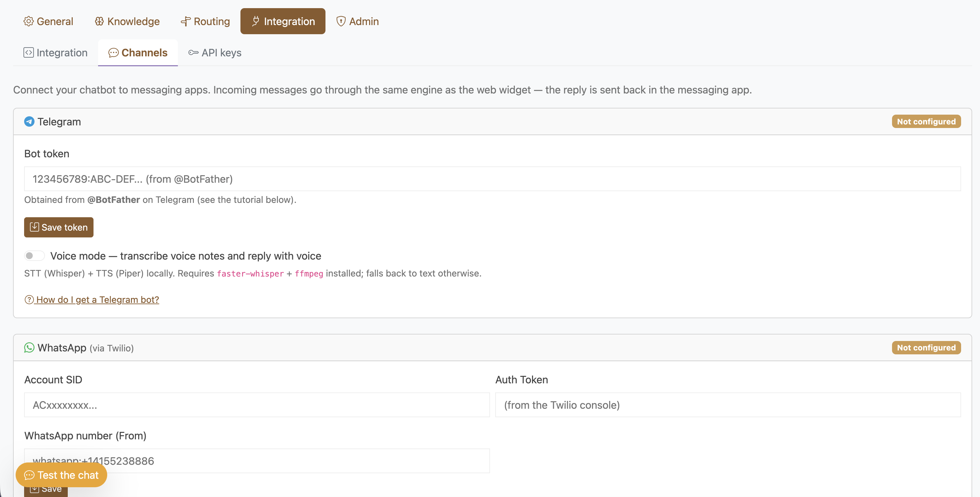Click the 'ffmpeg' code text
Viewport: 980px width, 497px height.
(309, 273)
